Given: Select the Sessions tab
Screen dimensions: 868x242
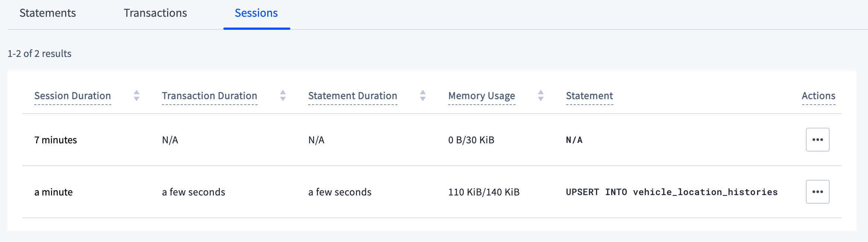Looking at the screenshot, I should pos(256,13).
